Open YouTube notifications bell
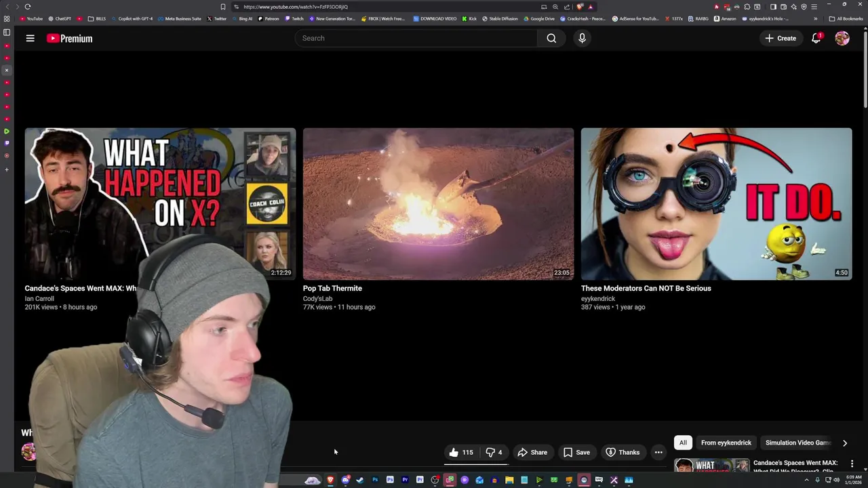The image size is (868, 488). (816, 39)
